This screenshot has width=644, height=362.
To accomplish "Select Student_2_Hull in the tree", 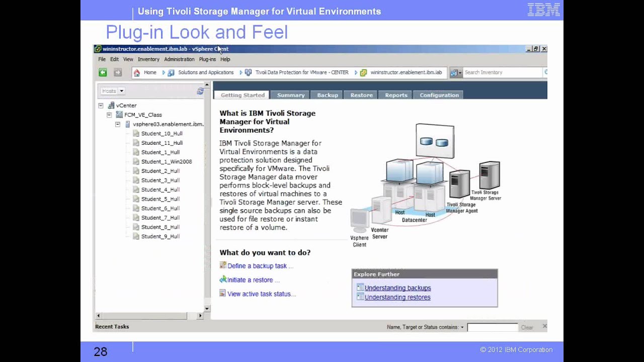I will click(160, 171).
